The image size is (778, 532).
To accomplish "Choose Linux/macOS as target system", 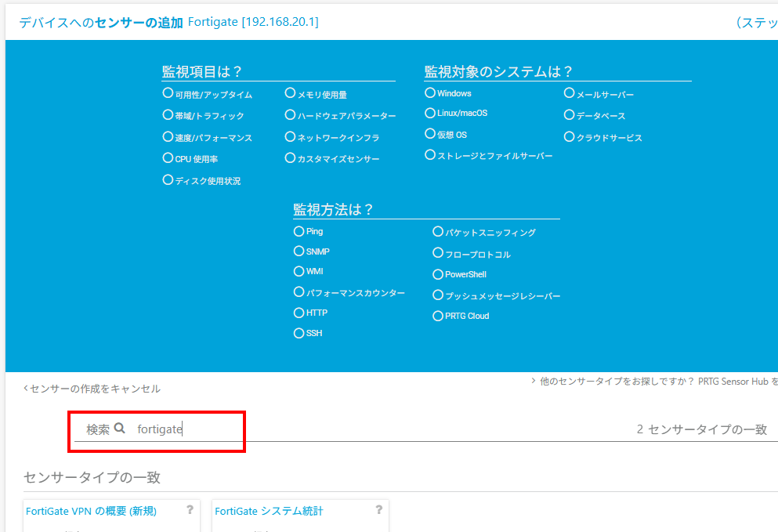I will pyautogui.click(x=429, y=113).
